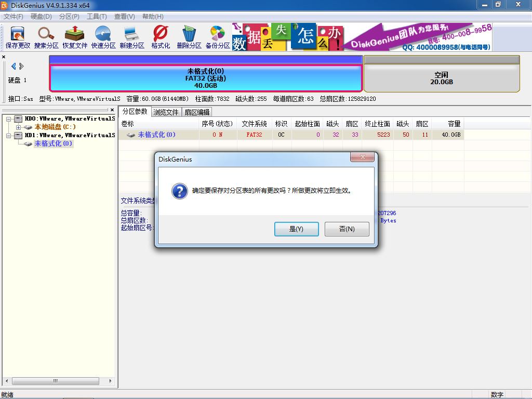
Task: Click the Delete Partition (删除分区) icon
Action: pos(189,37)
